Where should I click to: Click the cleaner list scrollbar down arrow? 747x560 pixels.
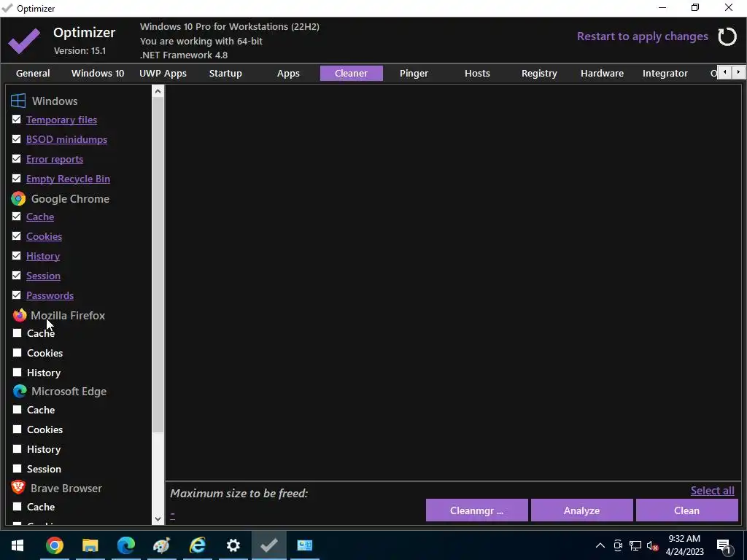point(158,519)
